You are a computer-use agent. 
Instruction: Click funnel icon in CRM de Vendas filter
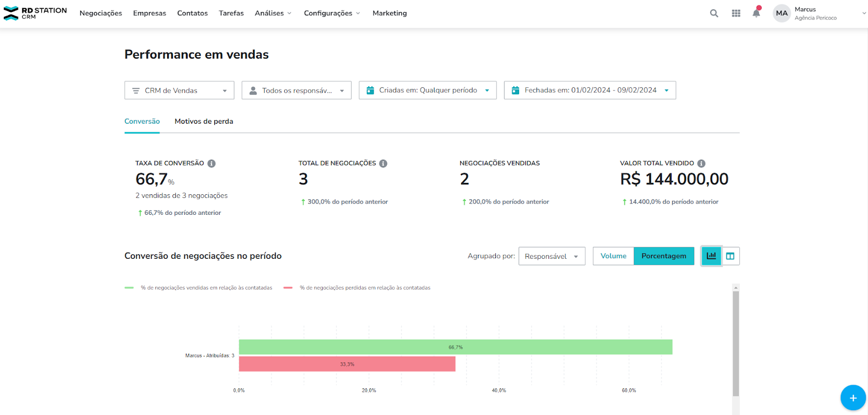[x=136, y=91]
